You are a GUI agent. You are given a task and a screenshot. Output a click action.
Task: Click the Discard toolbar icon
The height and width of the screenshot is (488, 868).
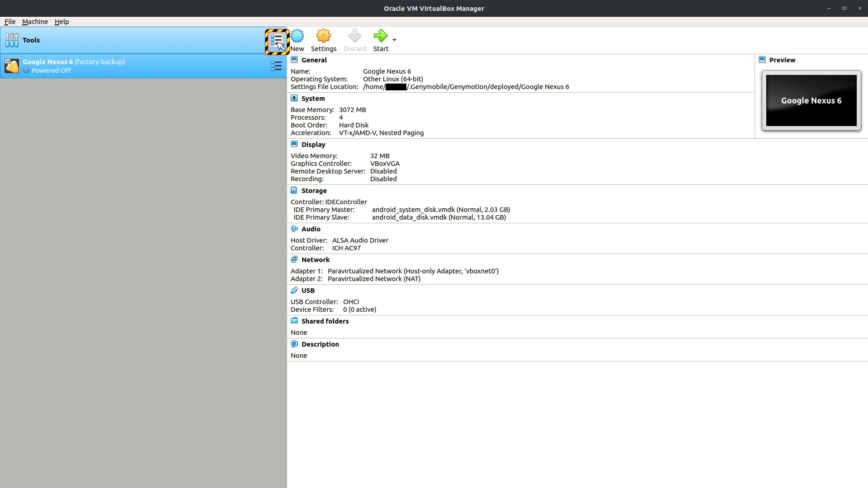point(355,40)
